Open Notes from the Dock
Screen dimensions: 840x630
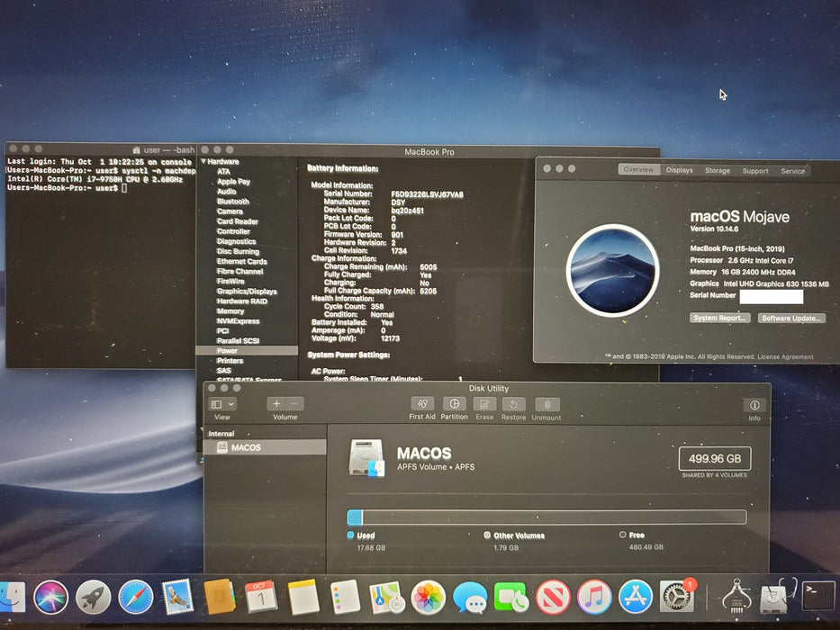(303, 597)
